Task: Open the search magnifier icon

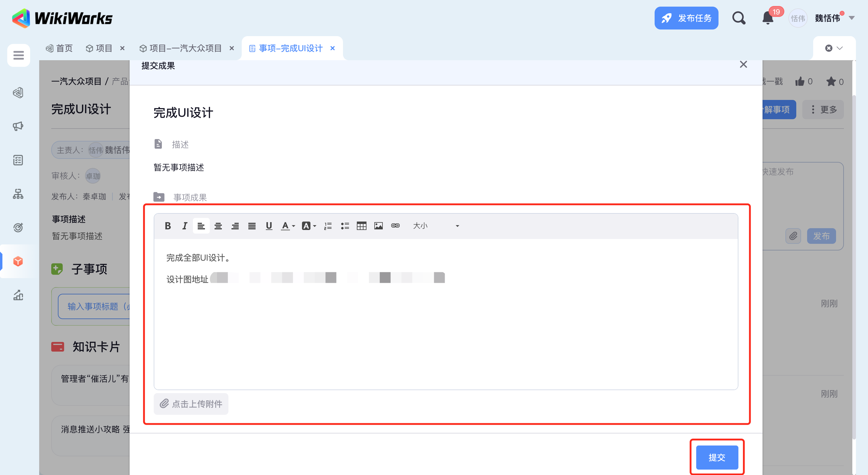Action: [x=738, y=18]
